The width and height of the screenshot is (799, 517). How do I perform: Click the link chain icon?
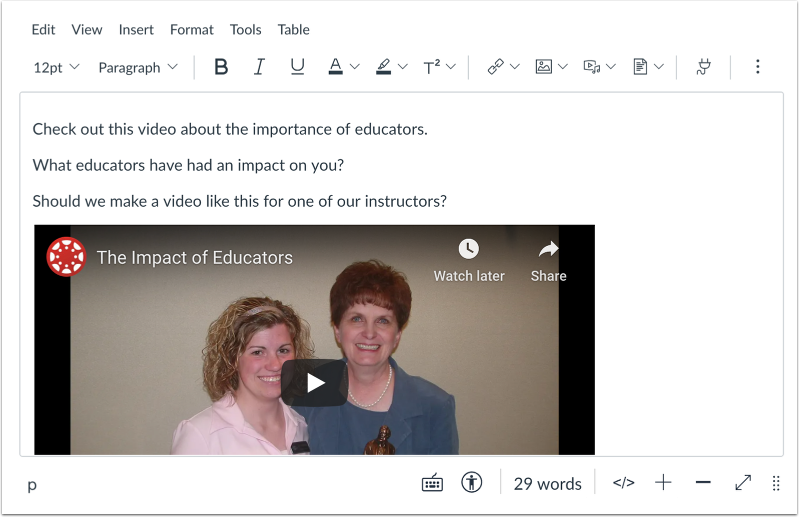(495, 67)
